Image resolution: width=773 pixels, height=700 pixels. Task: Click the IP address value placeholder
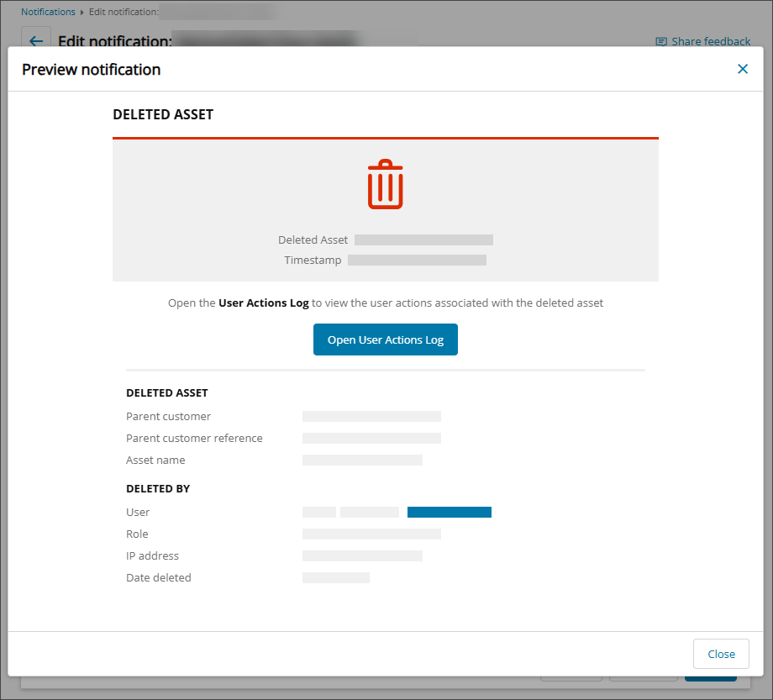click(362, 555)
